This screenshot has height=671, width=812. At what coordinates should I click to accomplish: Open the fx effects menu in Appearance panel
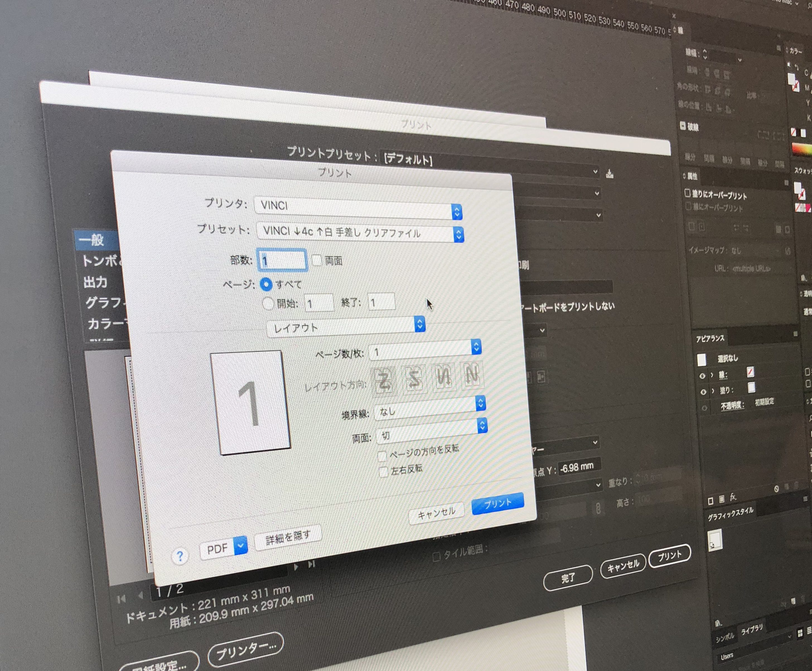[x=733, y=497]
